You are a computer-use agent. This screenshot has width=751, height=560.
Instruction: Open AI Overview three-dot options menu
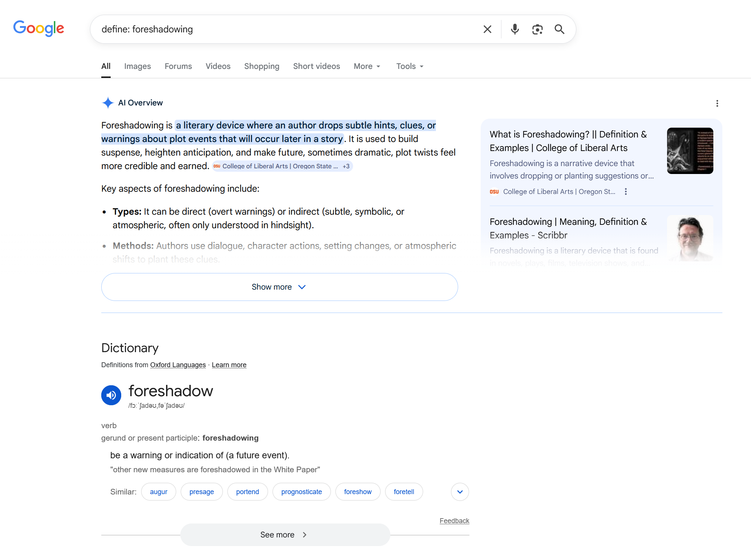717,103
